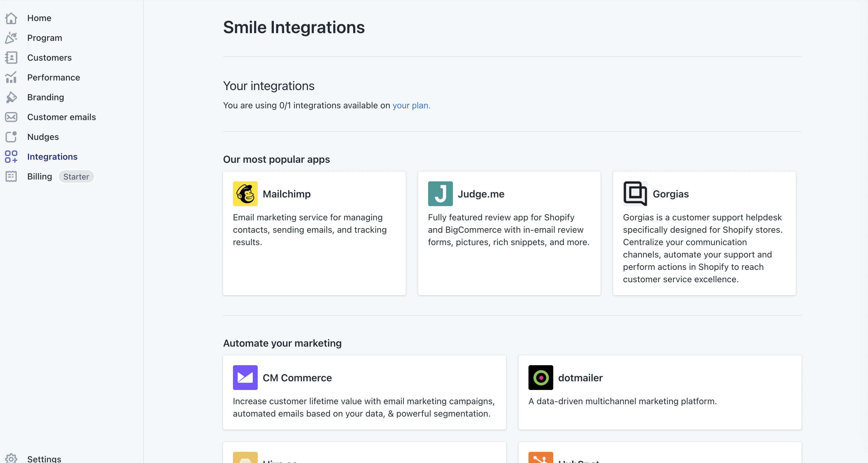
Task: Click the Gorgias logo icon
Action: pyautogui.click(x=635, y=194)
